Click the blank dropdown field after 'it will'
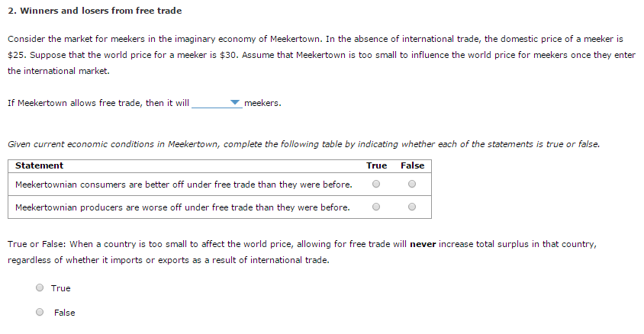 [x=217, y=103]
